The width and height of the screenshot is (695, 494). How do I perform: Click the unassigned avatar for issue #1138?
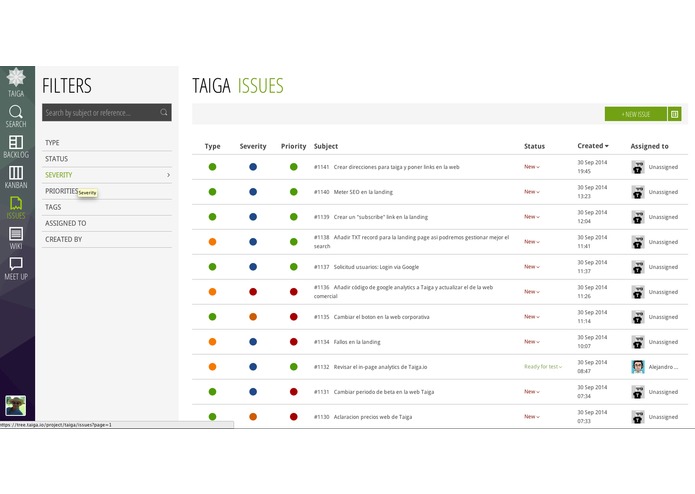pyautogui.click(x=638, y=242)
